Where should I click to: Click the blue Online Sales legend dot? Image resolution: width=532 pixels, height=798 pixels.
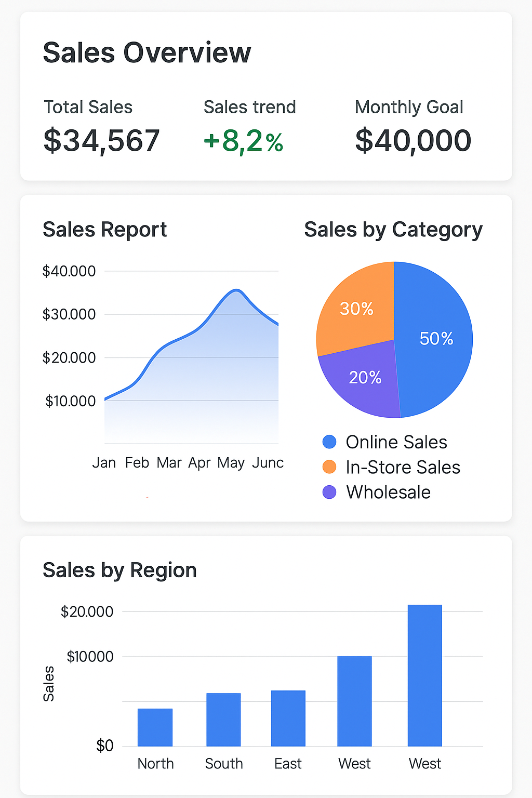pyautogui.click(x=329, y=442)
